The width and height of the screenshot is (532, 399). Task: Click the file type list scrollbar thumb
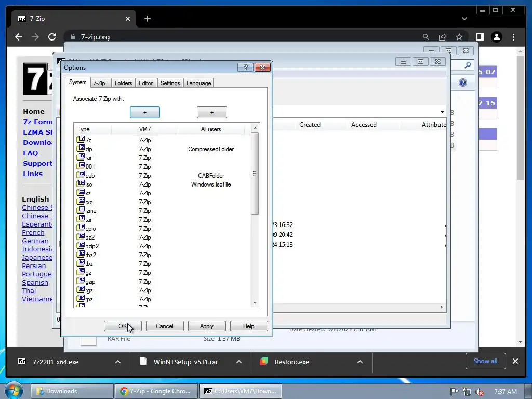(255, 174)
